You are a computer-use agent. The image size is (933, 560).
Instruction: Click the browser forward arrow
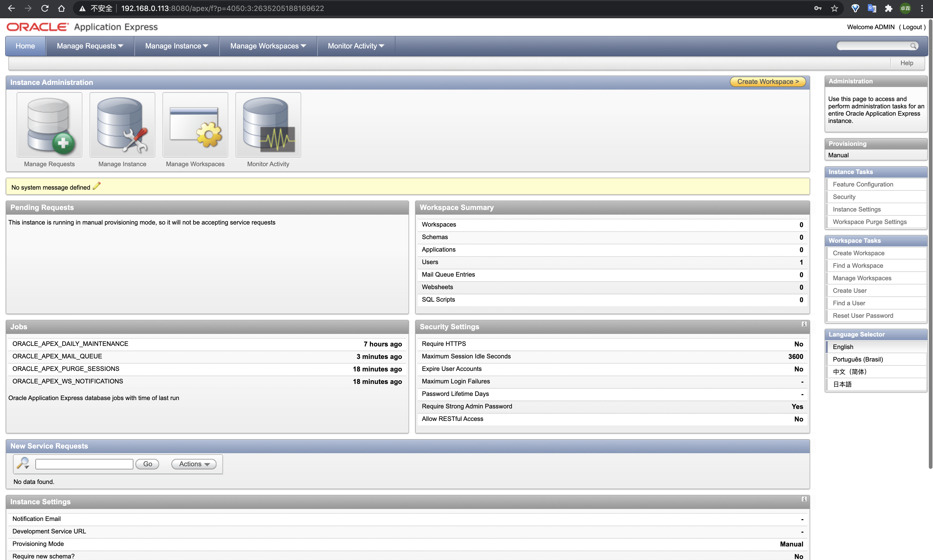tap(28, 8)
